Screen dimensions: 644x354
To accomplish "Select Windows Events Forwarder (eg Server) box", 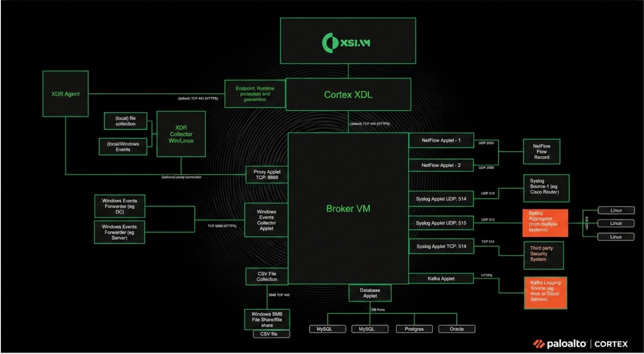I will [x=119, y=232].
